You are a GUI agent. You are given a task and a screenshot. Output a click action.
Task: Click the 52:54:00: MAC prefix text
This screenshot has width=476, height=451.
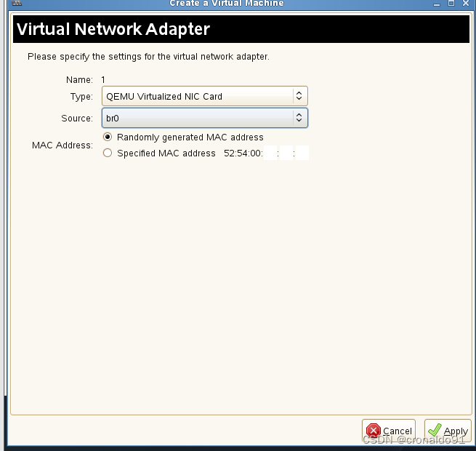pos(243,153)
